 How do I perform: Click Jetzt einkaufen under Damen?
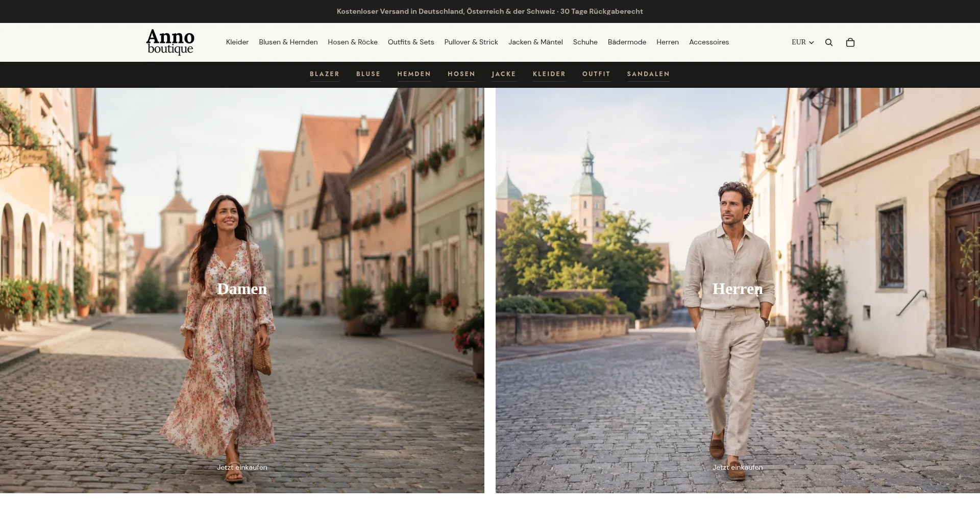pos(242,467)
